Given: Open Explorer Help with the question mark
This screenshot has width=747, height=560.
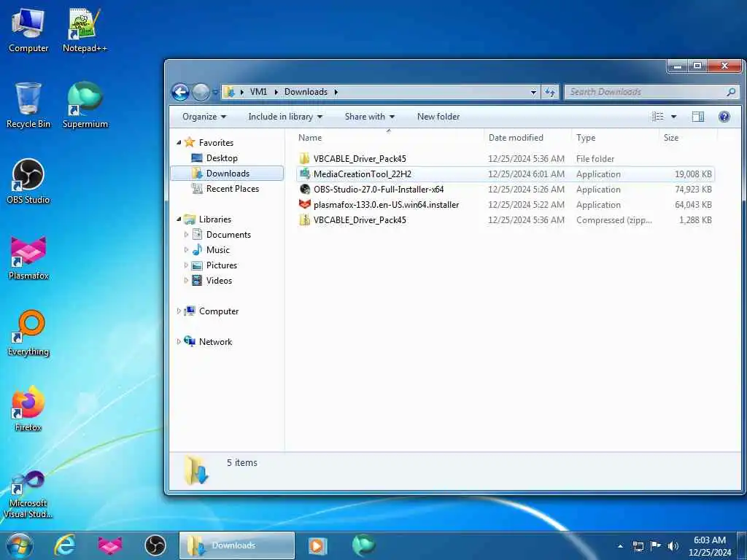Looking at the screenshot, I should pos(724,117).
